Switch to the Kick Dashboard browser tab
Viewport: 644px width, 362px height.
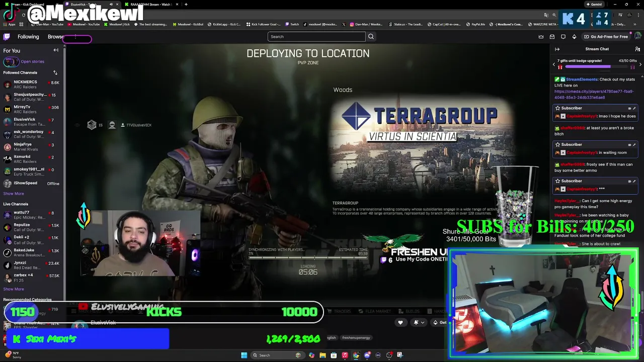coord(31,5)
